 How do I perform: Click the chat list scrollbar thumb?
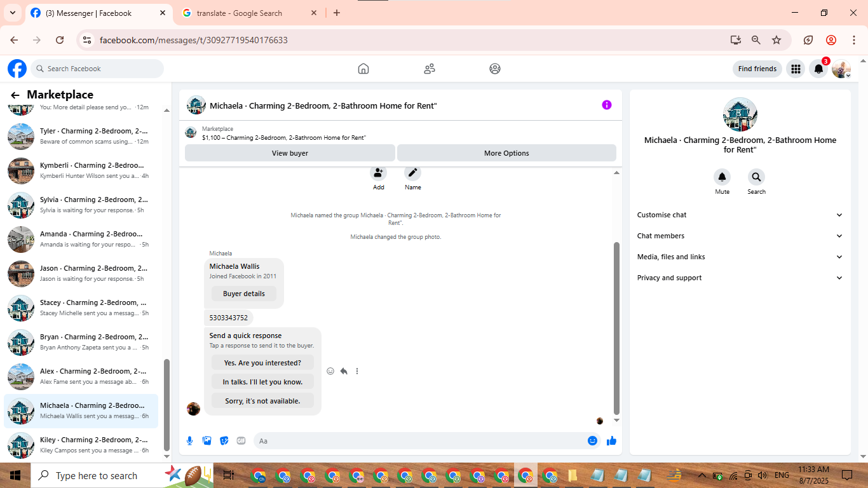click(167, 405)
